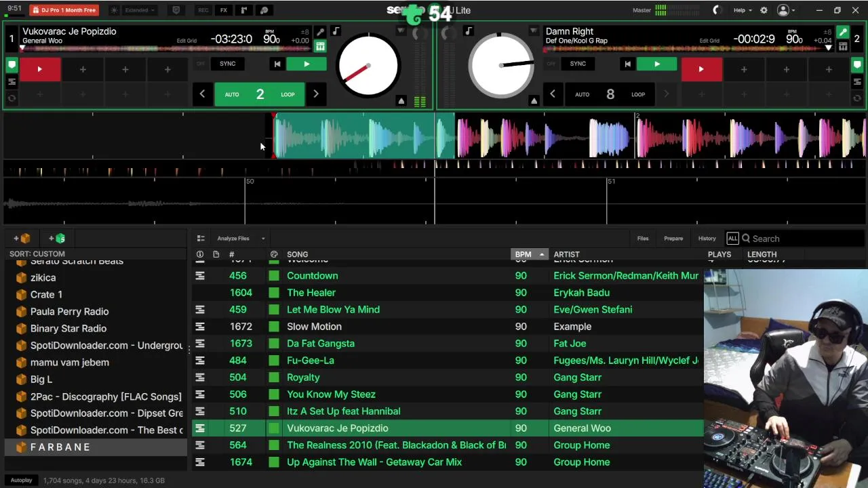Sort library by SONG column

[x=297, y=254]
